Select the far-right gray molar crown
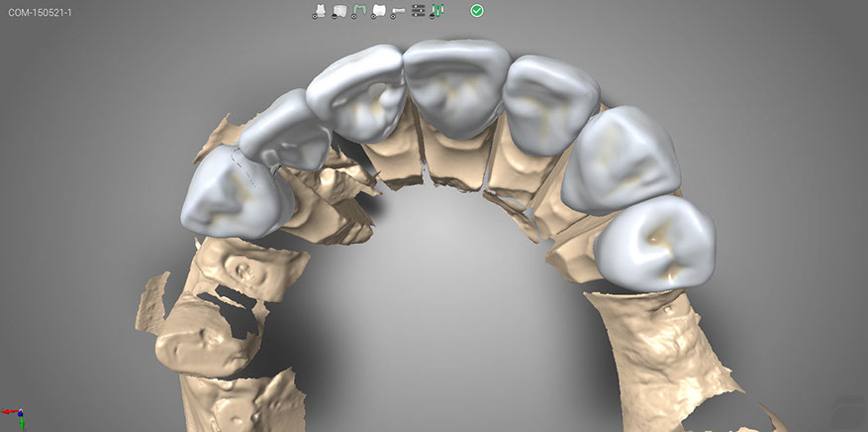The image size is (868, 432). (657, 243)
